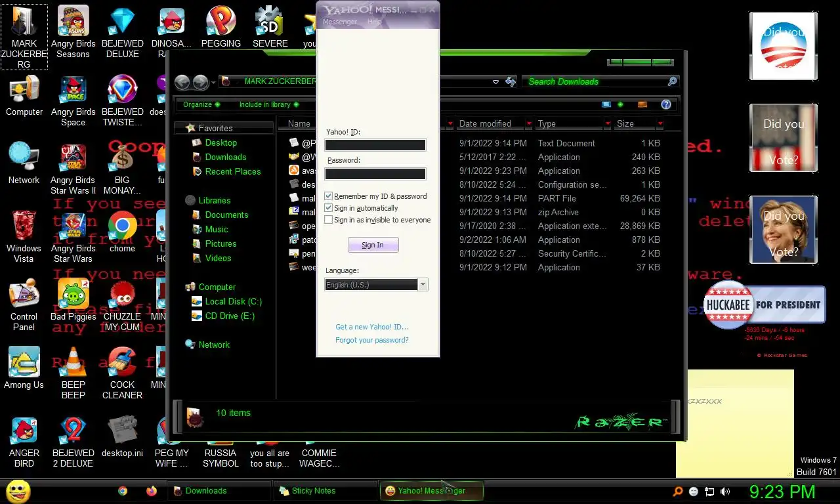Open the Organize dropdown in Explorer
The width and height of the screenshot is (840, 504).
(x=201, y=104)
